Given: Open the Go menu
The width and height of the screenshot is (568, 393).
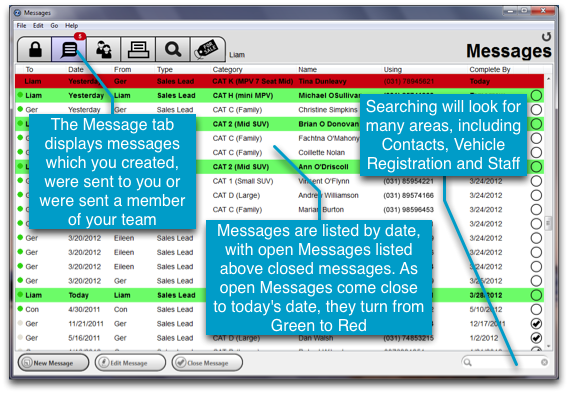Looking at the screenshot, I should pyautogui.click(x=54, y=25).
